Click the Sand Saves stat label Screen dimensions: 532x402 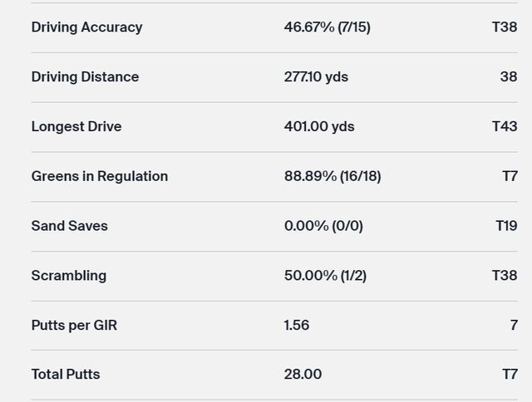click(69, 226)
